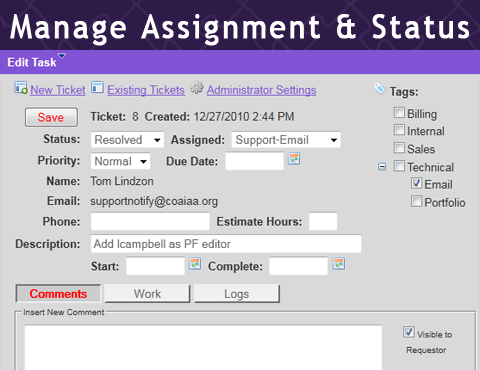Screen dimensions: 480x370
Task: Click the Due Date input field
Action: click(255, 161)
